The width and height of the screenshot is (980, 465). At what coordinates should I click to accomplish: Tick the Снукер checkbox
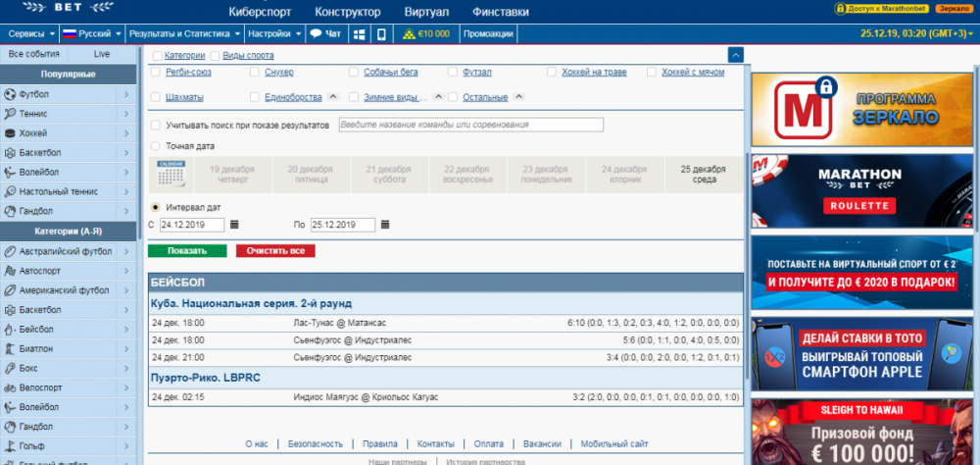[x=255, y=72]
